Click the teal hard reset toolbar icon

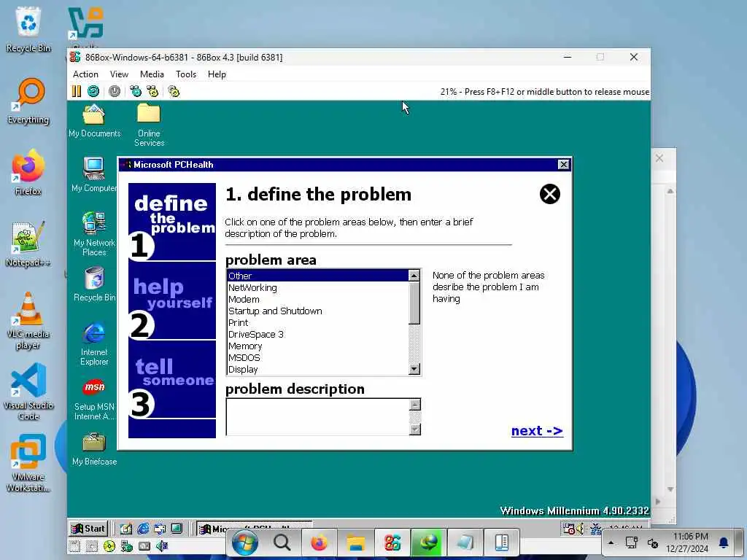pyautogui.click(x=93, y=91)
